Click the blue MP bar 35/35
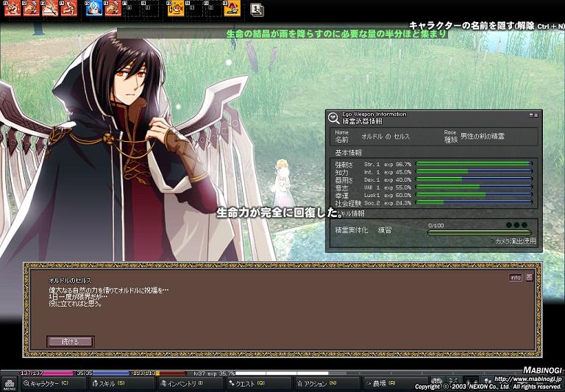 coord(104,374)
